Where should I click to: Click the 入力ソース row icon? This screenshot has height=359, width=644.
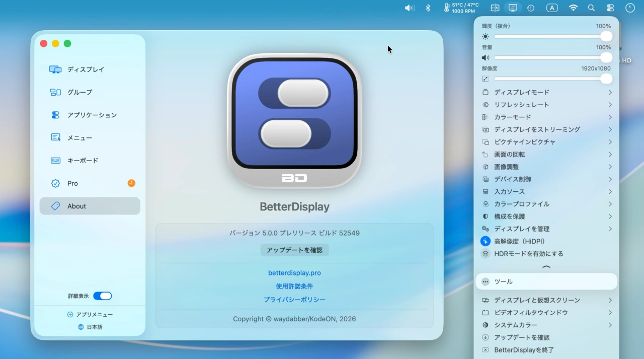click(x=486, y=192)
